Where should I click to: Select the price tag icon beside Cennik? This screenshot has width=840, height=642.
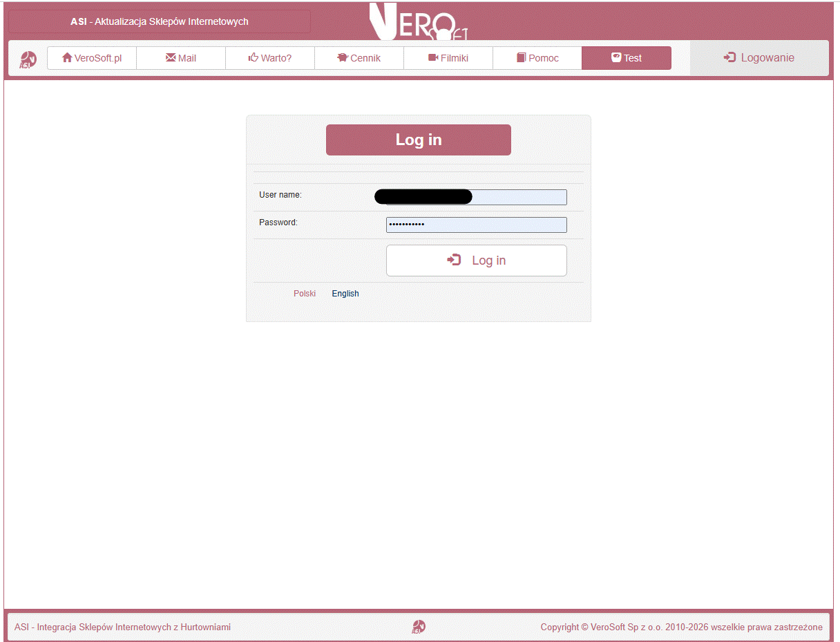[x=343, y=58]
